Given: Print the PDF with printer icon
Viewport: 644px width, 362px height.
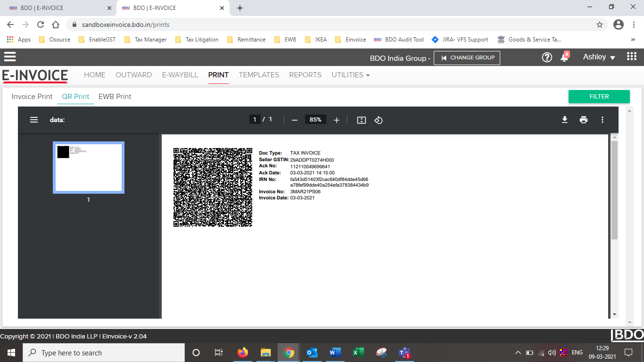Looking at the screenshot, I should (584, 120).
